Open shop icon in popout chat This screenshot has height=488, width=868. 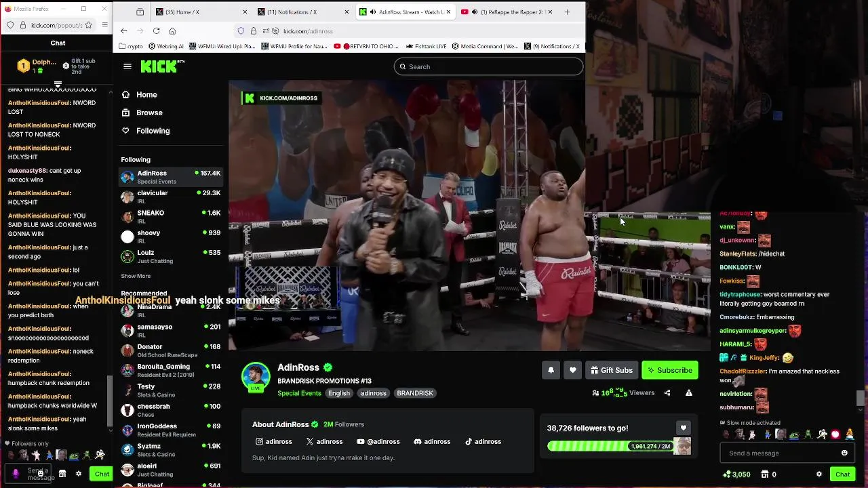(x=62, y=474)
